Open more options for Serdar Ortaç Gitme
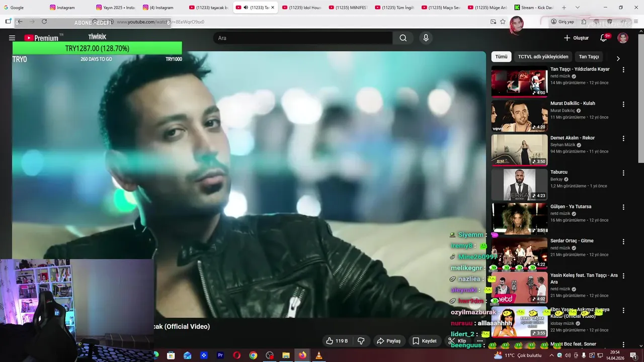Screen dimensions: 644x362 623,241
